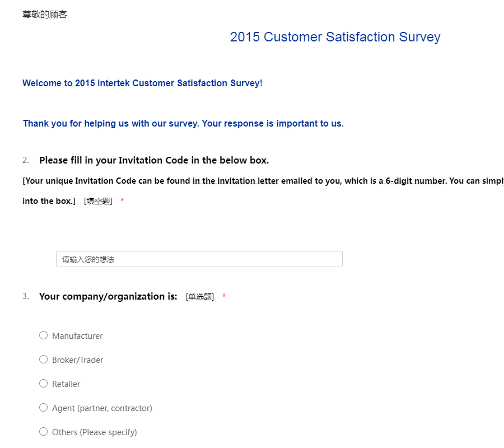The width and height of the screenshot is (504, 448).
Task: Pick the Retailer radio button
Action: [43, 384]
